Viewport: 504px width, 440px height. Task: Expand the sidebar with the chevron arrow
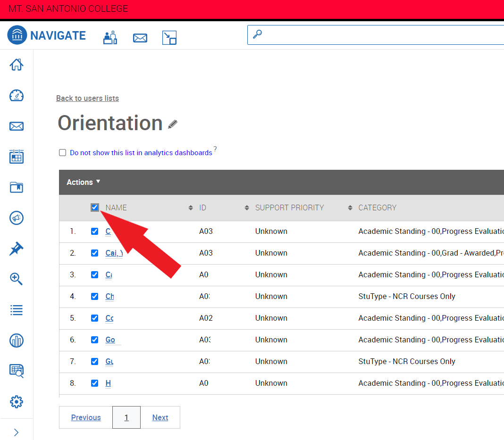coord(17,432)
